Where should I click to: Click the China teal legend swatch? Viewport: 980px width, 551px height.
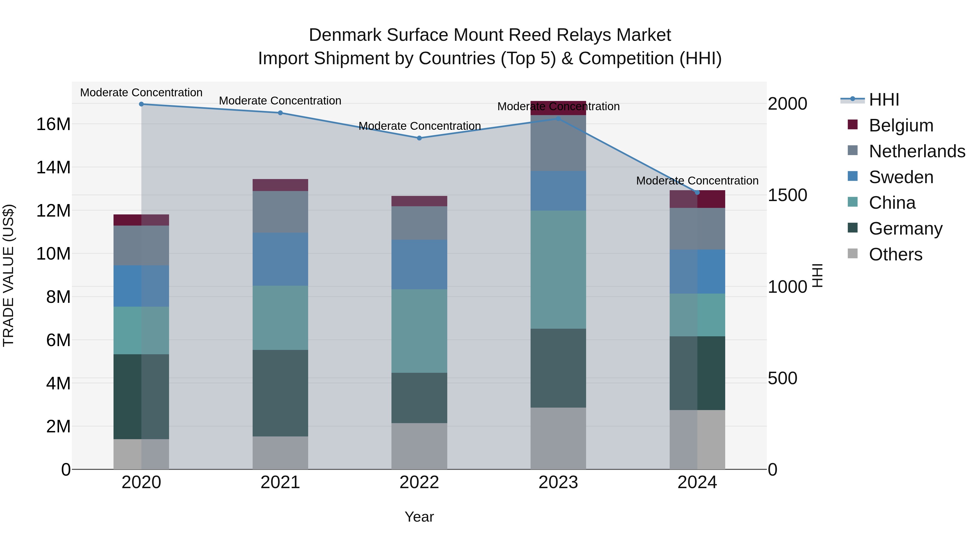coord(853,202)
